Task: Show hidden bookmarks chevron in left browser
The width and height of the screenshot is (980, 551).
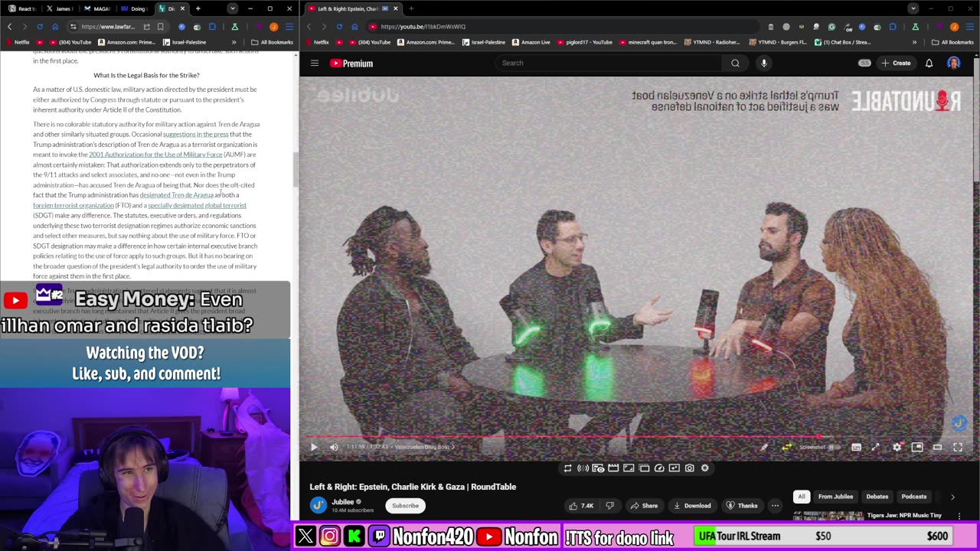Action: click(x=234, y=42)
